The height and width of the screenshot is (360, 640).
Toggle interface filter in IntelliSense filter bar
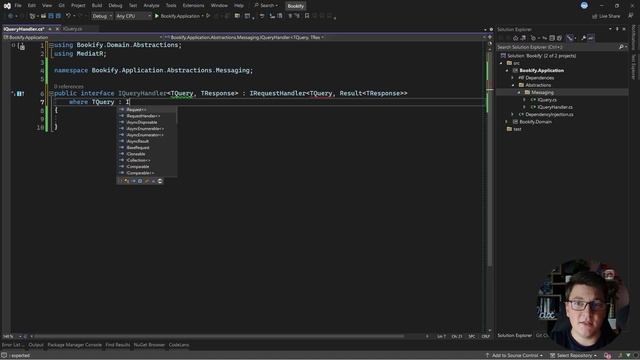(x=133, y=181)
